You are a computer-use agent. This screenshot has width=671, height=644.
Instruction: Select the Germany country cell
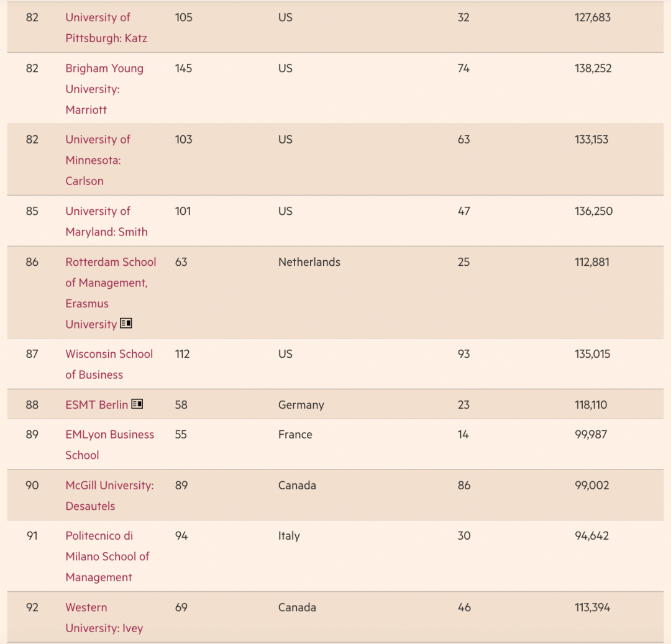coord(301,404)
